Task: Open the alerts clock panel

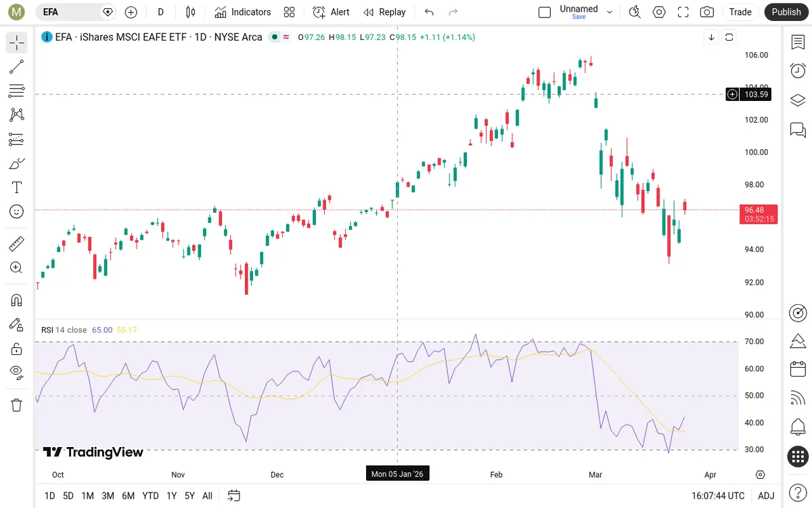Action: pyautogui.click(x=798, y=70)
